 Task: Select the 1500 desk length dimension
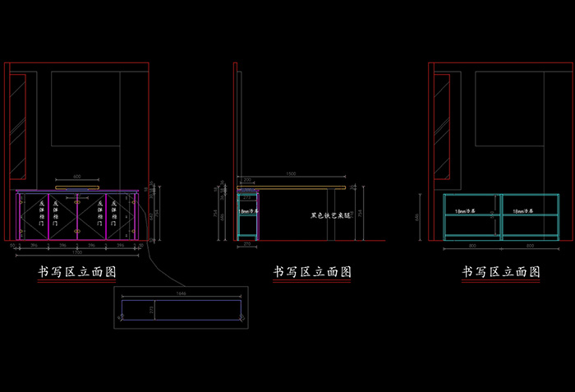pyautogui.click(x=290, y=175)
